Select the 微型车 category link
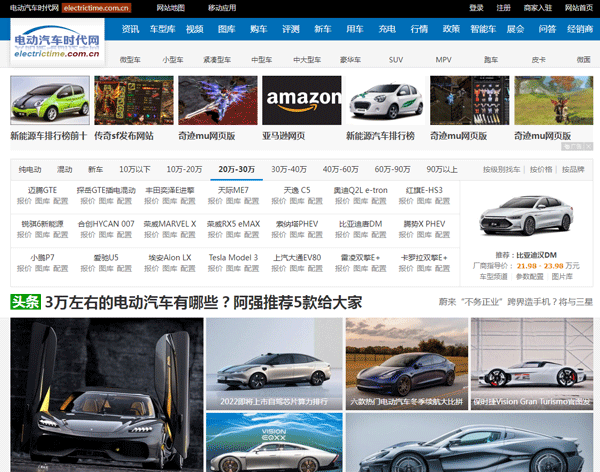The image size is (600, 472). click(130, 60)
